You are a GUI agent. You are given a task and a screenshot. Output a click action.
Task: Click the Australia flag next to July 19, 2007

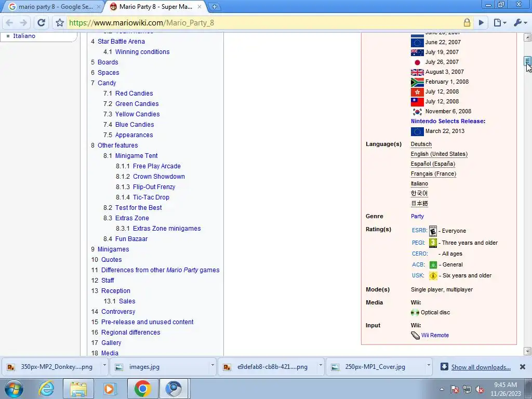[417, 52]
